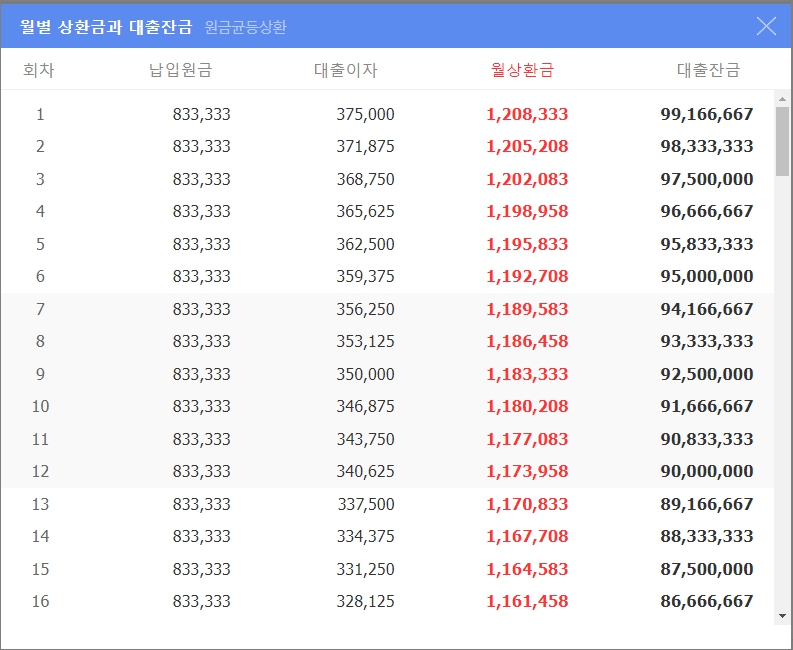Viewport: 793px width, 650px height.
Task: Select the interest value 337,500
Action: click(366, 504)
